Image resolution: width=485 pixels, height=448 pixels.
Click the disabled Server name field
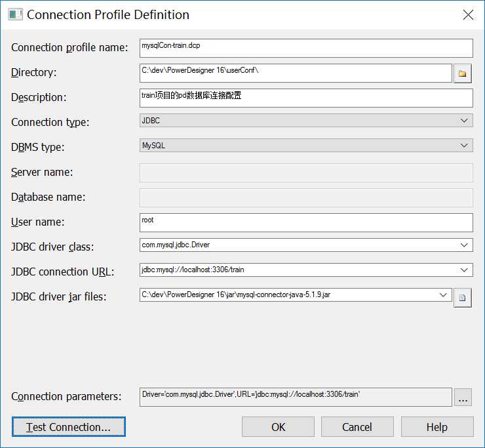pos(306,173)
